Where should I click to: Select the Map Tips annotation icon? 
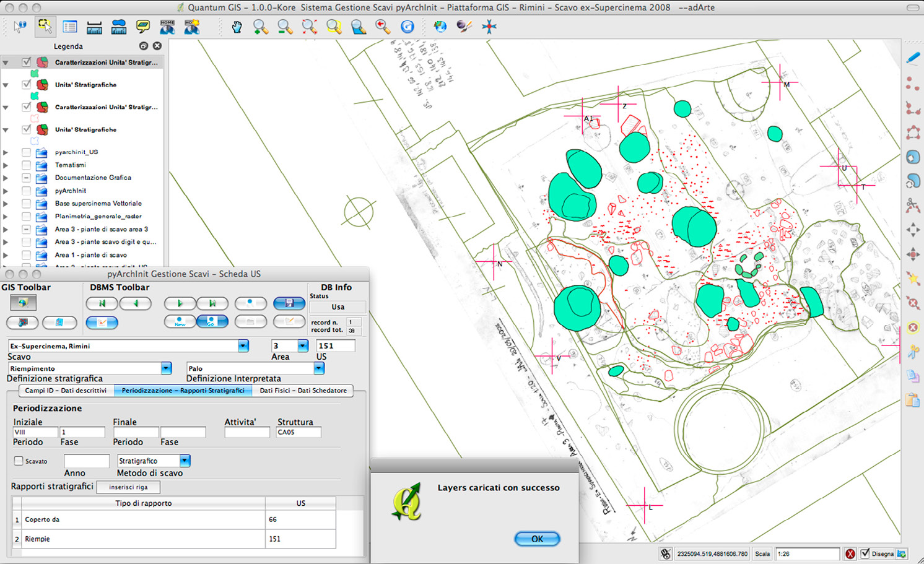(x=143, y=27)
